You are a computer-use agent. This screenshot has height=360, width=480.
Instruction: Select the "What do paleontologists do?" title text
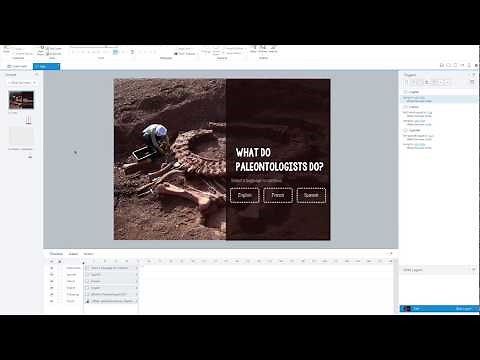279,160
